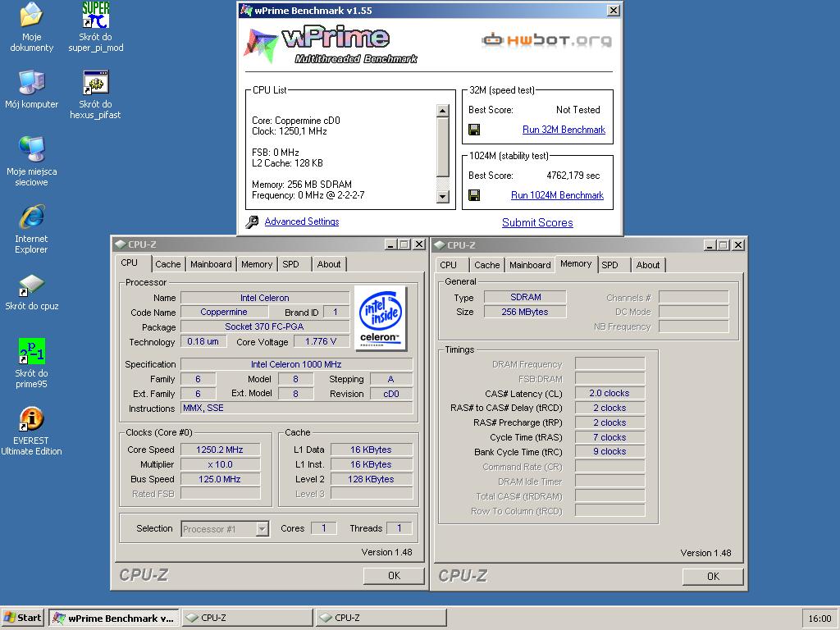Switch to About tab in left CPU-Z
Image resolution: width=840 pixels, height=630 pixels.
point(328,264)
